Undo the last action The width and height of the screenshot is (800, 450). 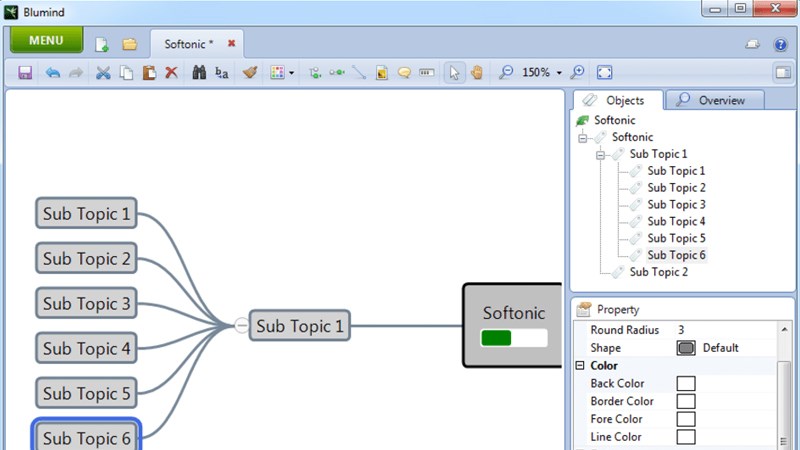click(53, 72)
